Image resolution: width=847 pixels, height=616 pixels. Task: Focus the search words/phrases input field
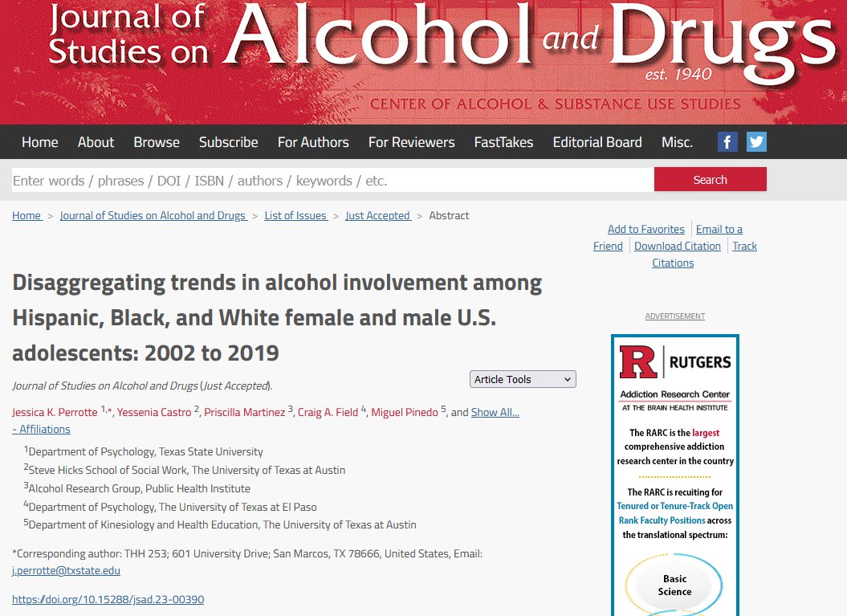(332, 180)
